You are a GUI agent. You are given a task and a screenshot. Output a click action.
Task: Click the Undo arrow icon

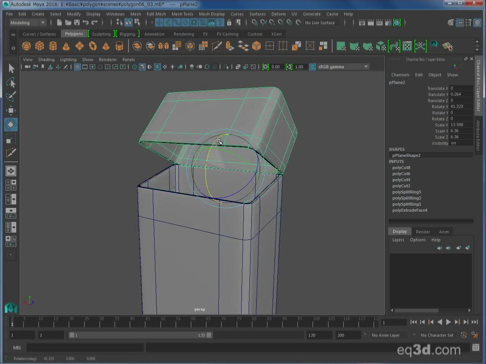point(85,23)
